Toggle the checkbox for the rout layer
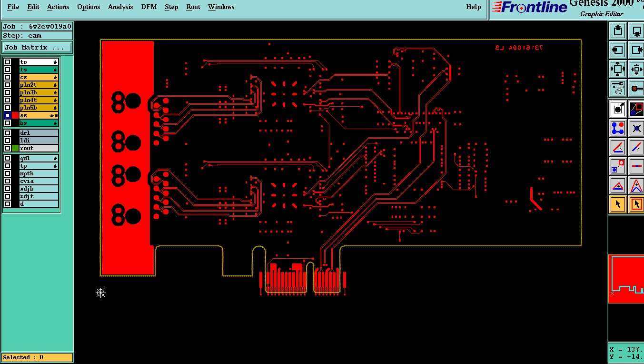644x364 pixels. point(8,148)
